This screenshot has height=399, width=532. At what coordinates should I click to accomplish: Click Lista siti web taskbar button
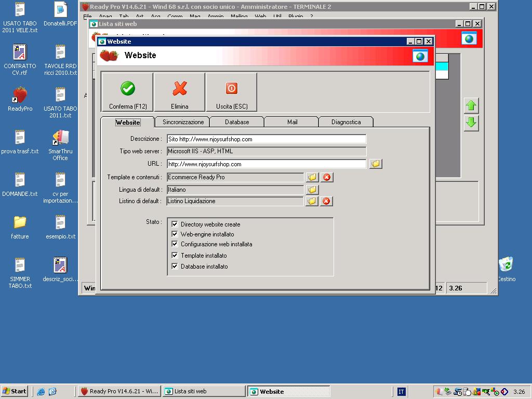pos(204,391)
